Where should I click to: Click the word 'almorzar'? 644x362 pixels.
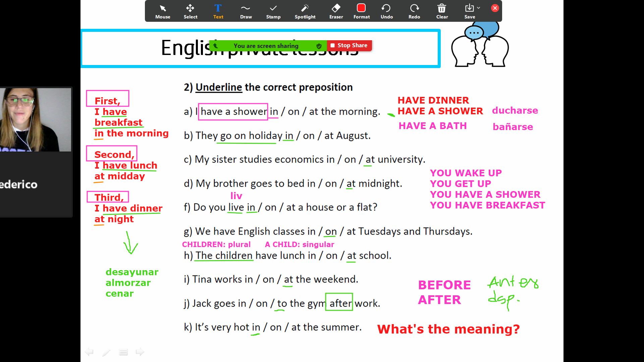(128, 283)
